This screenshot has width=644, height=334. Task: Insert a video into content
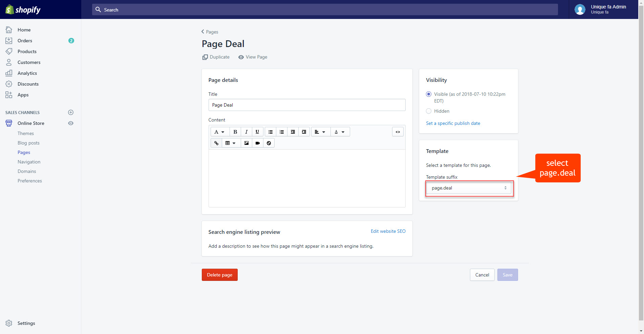pos(258,143)
